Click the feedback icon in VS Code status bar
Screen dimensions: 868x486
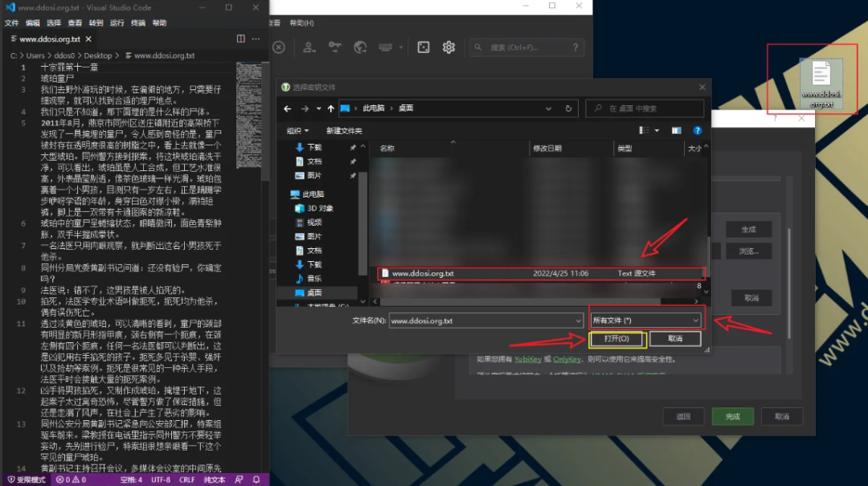(x=240, y=480)
